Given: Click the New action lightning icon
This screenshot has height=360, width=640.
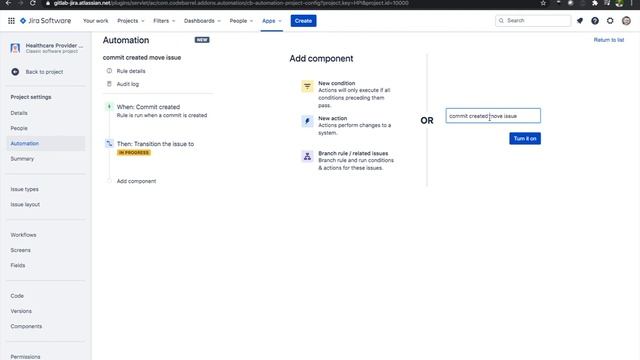Looking at the screenshot, I should tap(307, 121).
